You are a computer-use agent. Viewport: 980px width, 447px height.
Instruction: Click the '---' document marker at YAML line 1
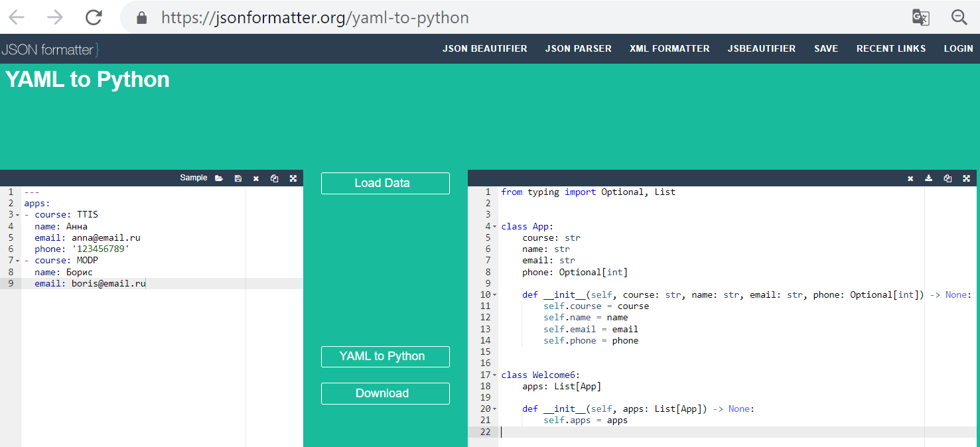coord(32,192)
